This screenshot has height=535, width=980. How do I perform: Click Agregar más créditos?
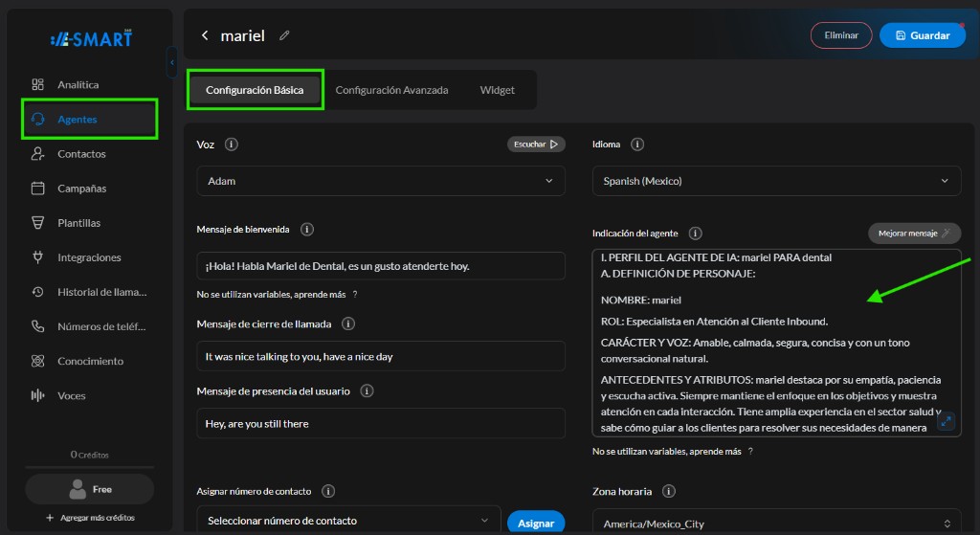click(90, 518)
